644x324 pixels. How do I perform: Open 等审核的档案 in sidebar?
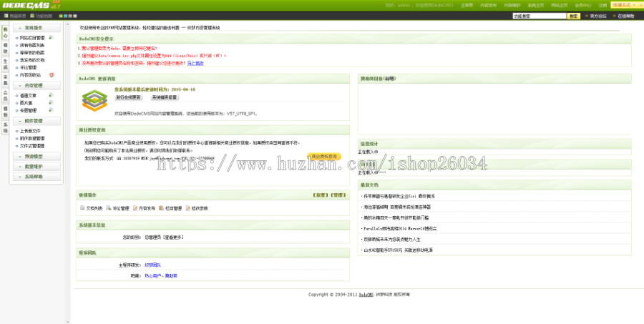(32, 52)
